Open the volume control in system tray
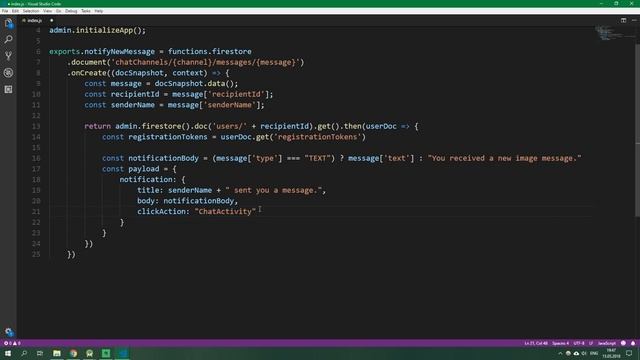The width and height of the screenshot is (640, 360). 584,353
